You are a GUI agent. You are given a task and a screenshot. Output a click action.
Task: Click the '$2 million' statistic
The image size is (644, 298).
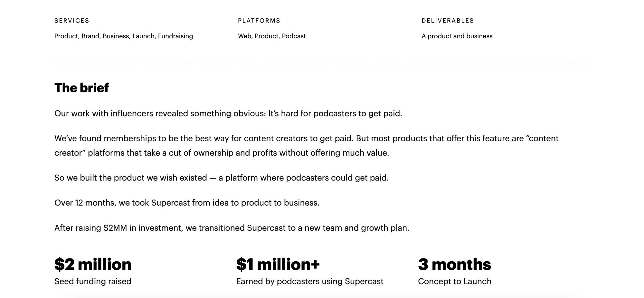pyautogui.click(x=93, y=264)
